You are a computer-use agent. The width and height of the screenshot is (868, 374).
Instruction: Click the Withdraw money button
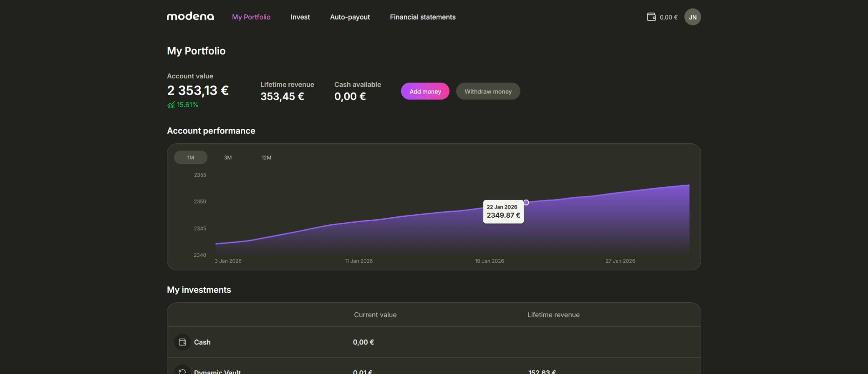pos(488,91)
